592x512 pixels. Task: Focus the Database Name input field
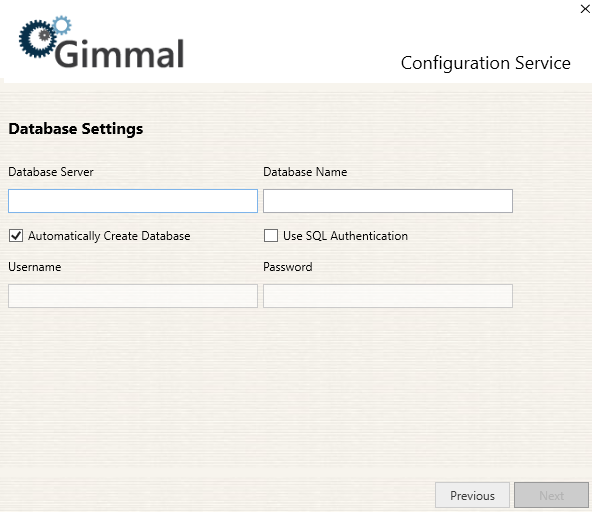tap(388, 201)
